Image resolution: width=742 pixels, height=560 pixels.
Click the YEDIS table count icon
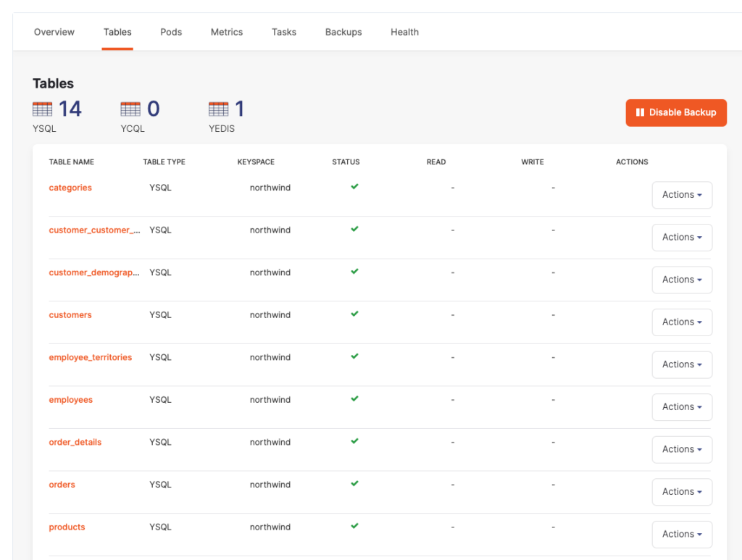(221, 107)
